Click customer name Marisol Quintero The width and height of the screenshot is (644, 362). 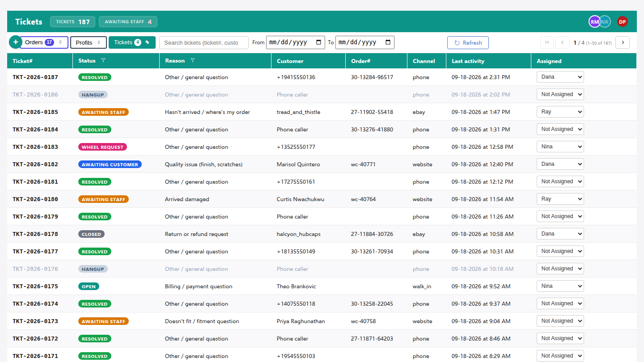pos(298,164)
